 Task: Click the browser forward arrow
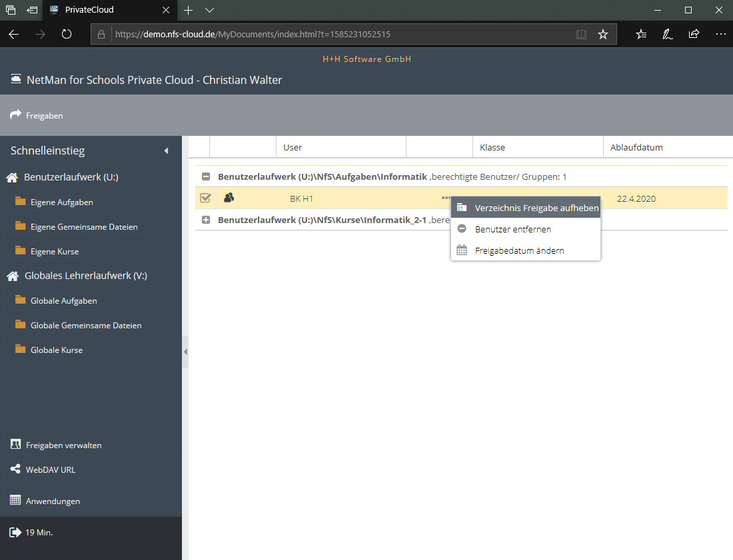click(x=40, y=34)
